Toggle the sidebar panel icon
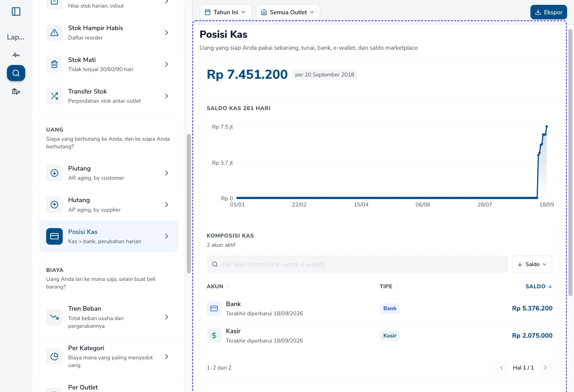The height and width of the screenshot is (392, 574). pos(16,11)
